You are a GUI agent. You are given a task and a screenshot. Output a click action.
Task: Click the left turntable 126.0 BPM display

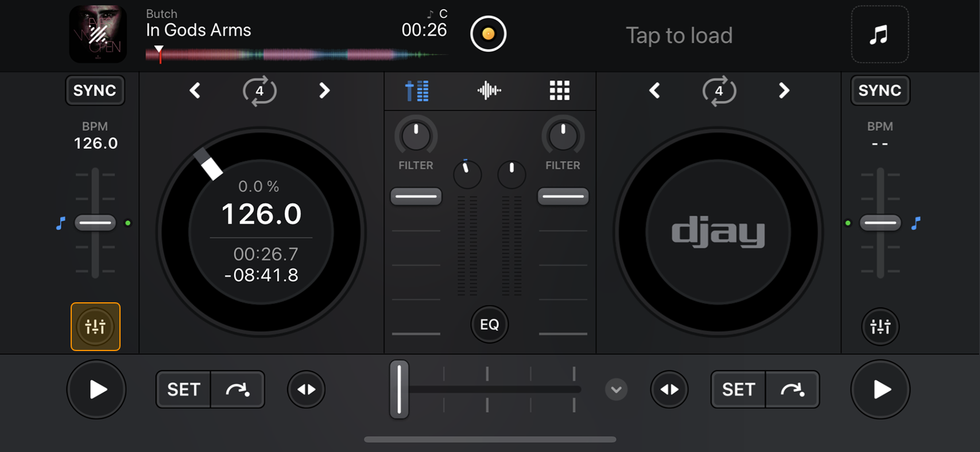pyautogui.click(x=261, y=214)
